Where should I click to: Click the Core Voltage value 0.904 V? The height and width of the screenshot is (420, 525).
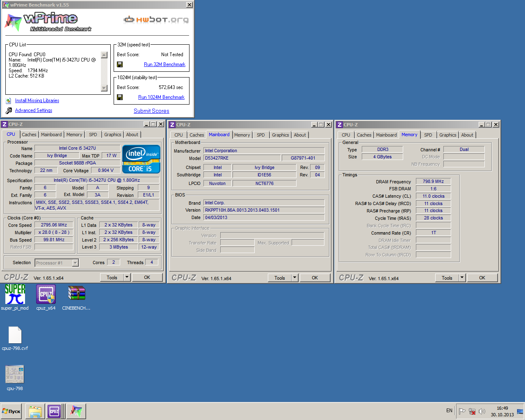click(106, 170)
